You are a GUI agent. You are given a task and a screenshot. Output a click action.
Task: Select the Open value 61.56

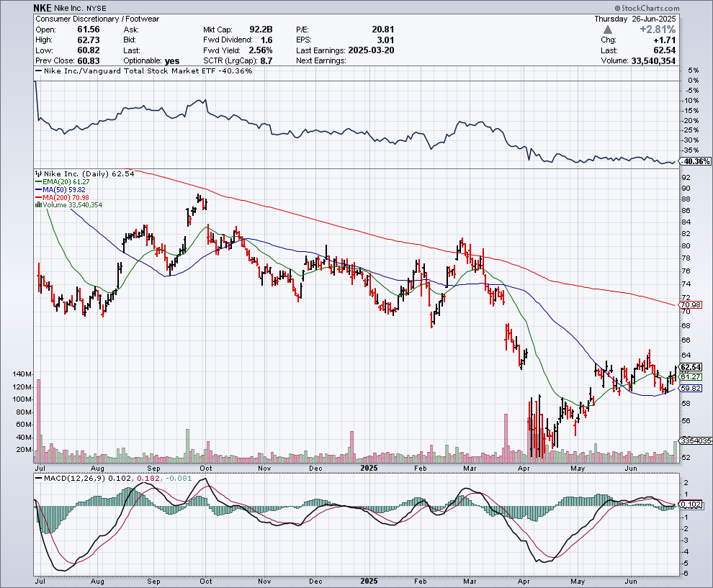click(88, 30)
